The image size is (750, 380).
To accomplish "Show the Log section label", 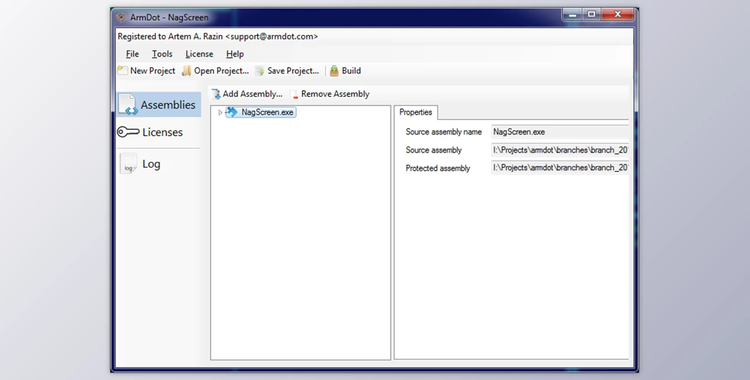I will coord(151,164).
